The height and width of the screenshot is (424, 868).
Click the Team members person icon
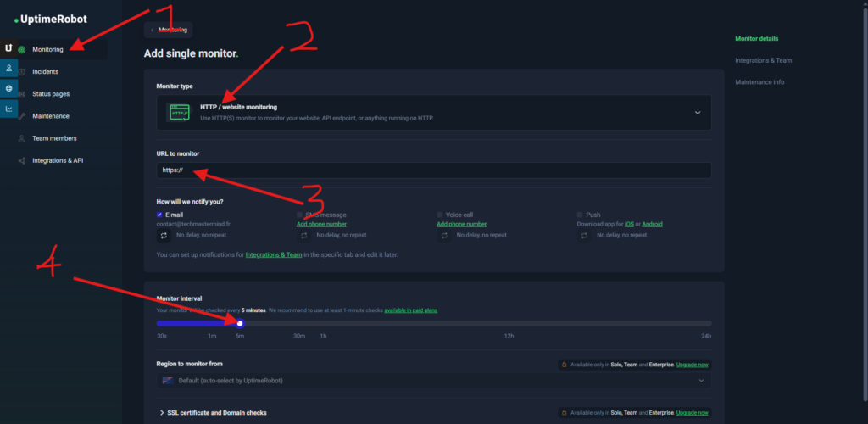21,138
